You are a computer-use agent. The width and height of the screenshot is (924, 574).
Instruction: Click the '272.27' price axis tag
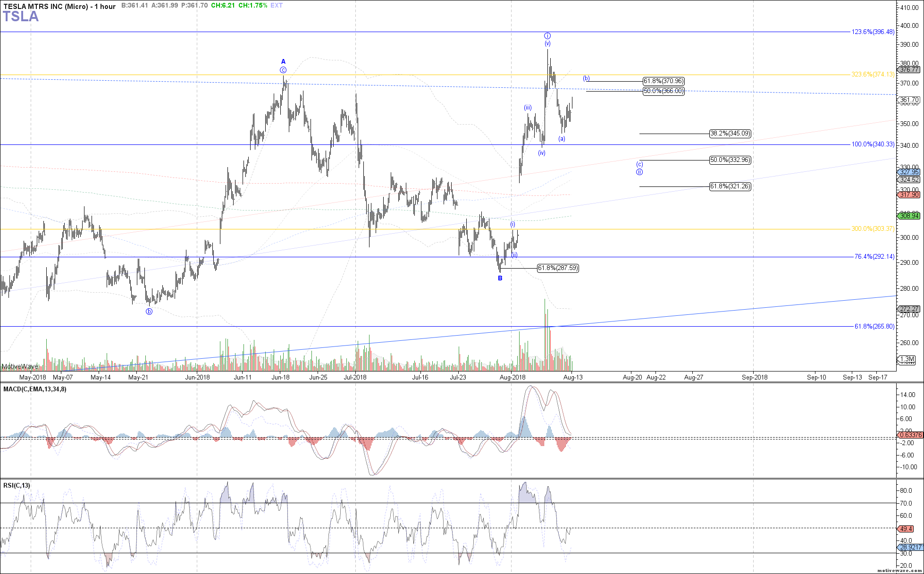click(909, 309)
